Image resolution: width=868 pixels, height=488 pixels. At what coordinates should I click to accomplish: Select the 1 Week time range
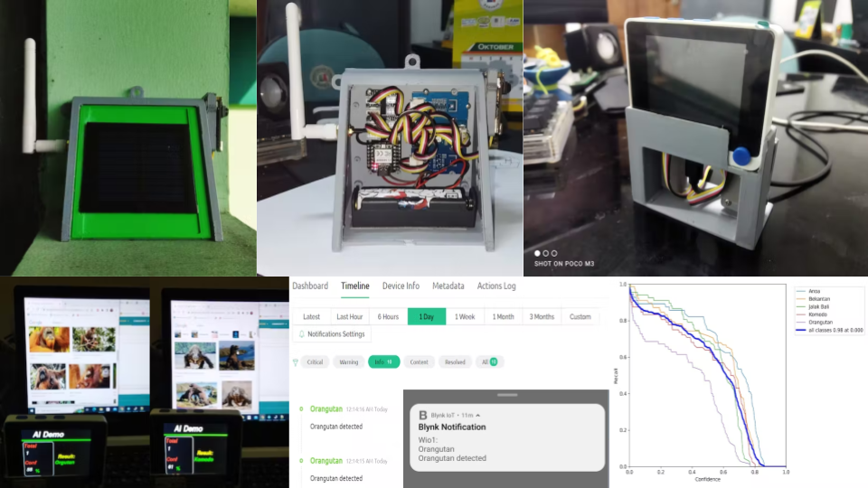pos(465,316)
